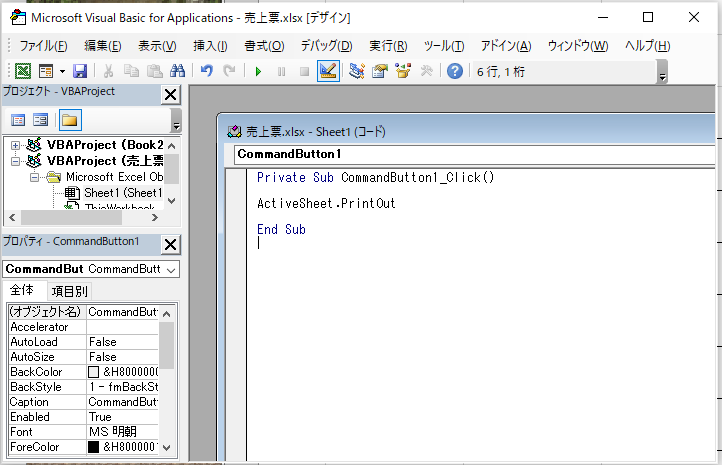Select the AutoSize property False value
This screenshot has height=465, width=722.
coord(123,357)
